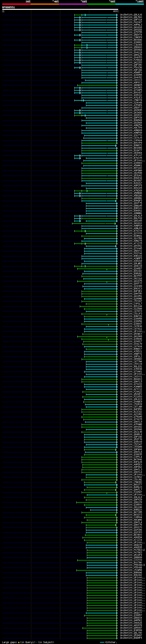Select the query title BP080551

tap(8, 7)
